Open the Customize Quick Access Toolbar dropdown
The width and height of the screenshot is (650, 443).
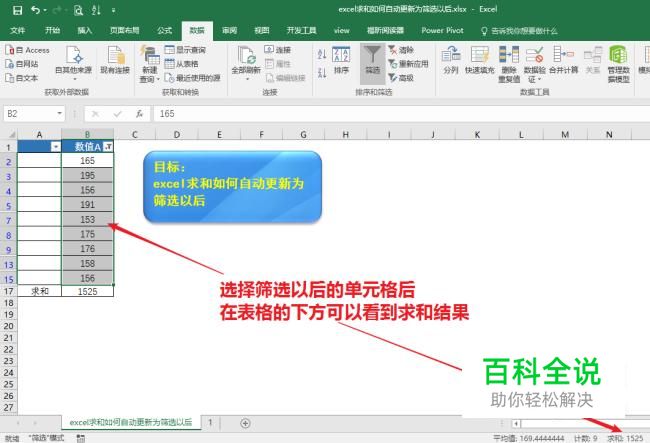coord(114,10)
